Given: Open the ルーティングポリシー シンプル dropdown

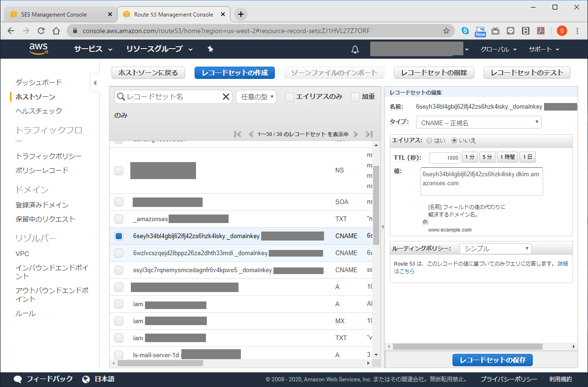Looking at the screenshot, I should [x=495, y=249].
